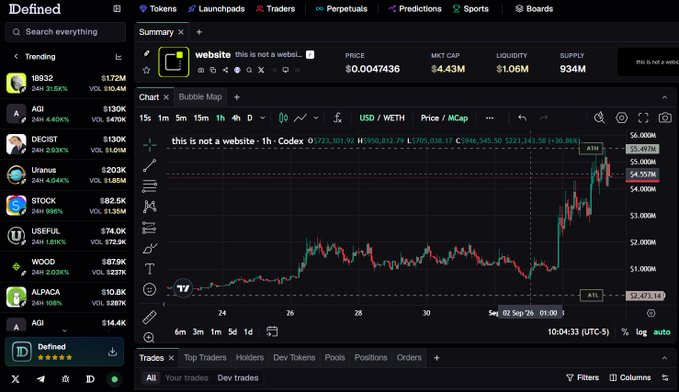Switch to the Holders tab
This screenshot has height=392, width=679.
coord(249,357)
